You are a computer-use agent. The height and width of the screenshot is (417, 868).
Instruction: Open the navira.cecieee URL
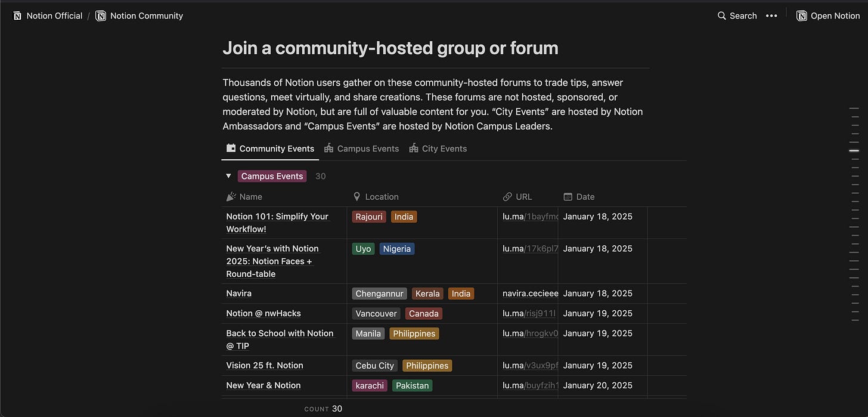pyautogui.click(x=530, y=294)
